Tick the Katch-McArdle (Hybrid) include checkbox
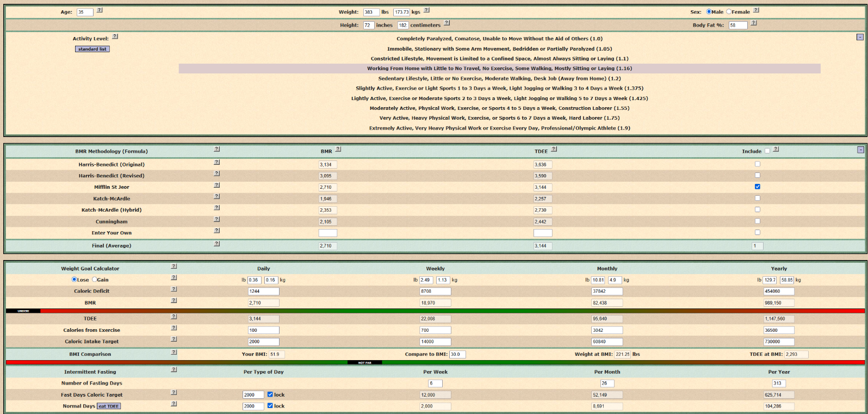868x414 pixels. click(758, 209)
